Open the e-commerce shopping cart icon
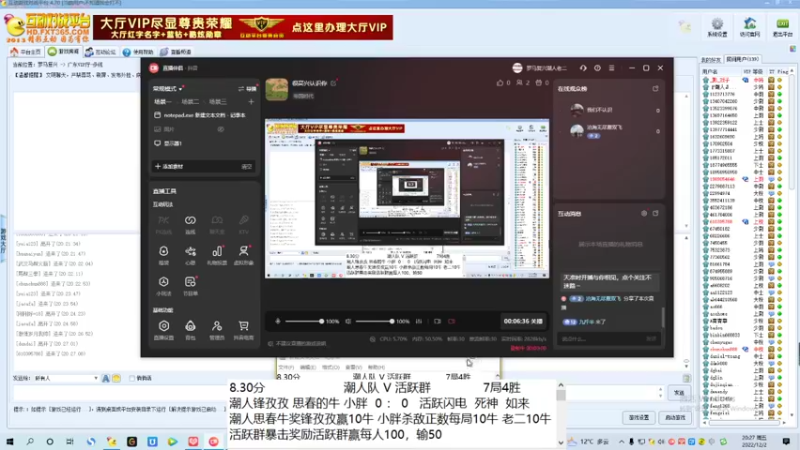 (243, 326)
